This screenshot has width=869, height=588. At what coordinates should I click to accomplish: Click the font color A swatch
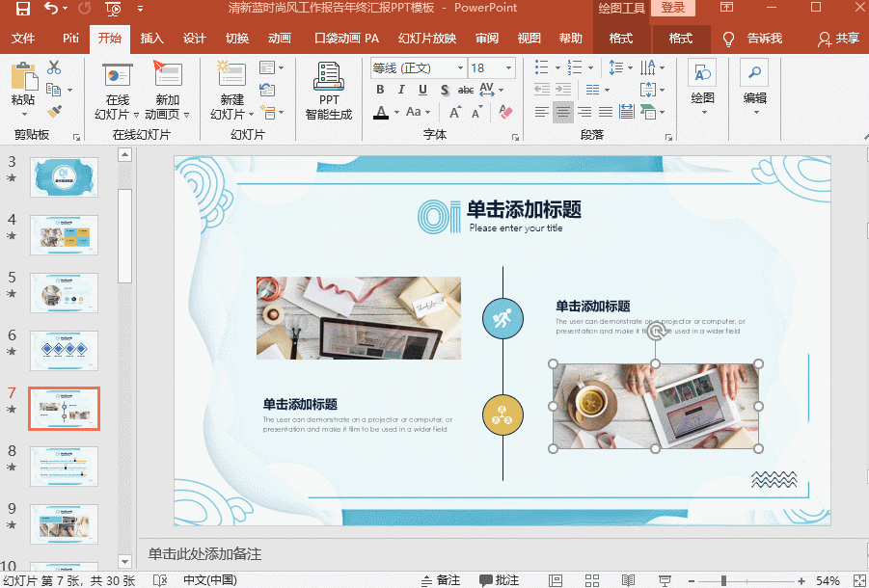[381, 113]
